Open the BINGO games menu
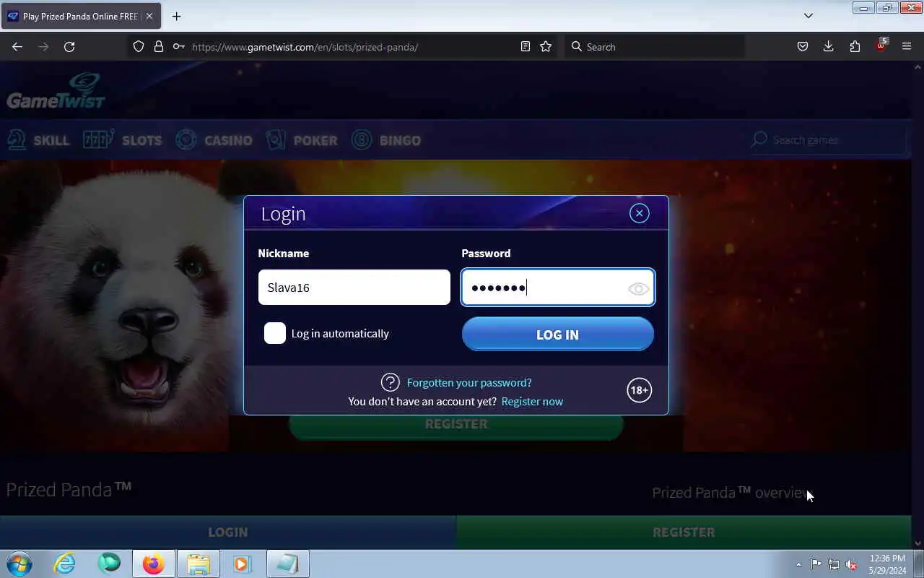The height and width of the screenshot is (578, 924). click(x=386, y=139)
